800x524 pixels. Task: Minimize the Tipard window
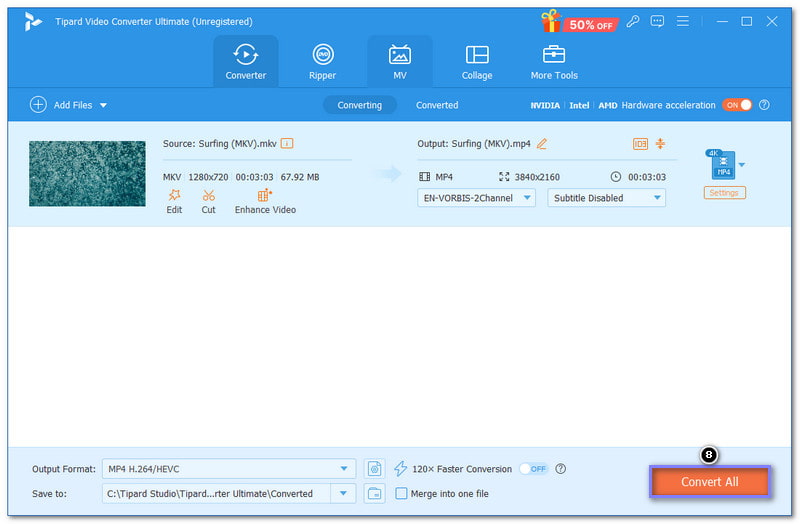pos(722,21)
